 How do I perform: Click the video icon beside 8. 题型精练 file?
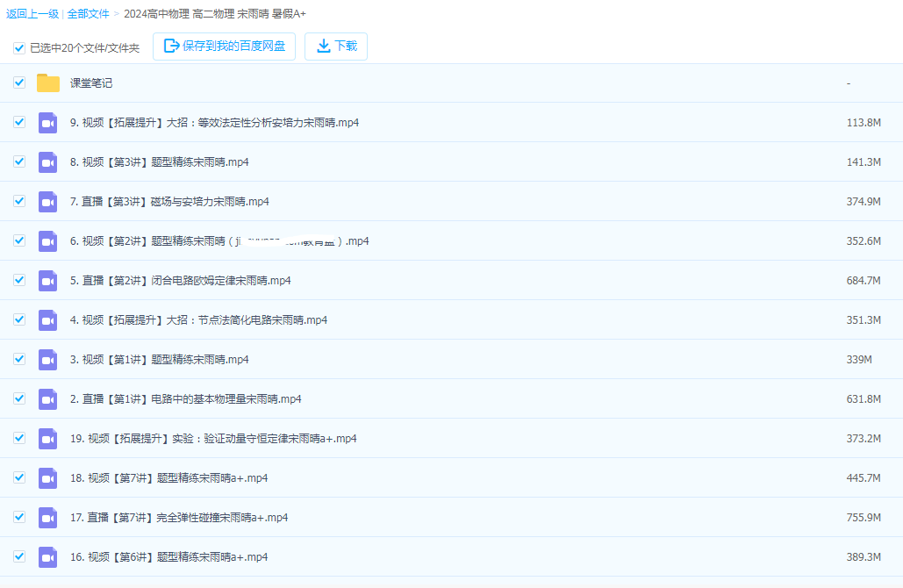pyautogui.click(x=47, y=162)
